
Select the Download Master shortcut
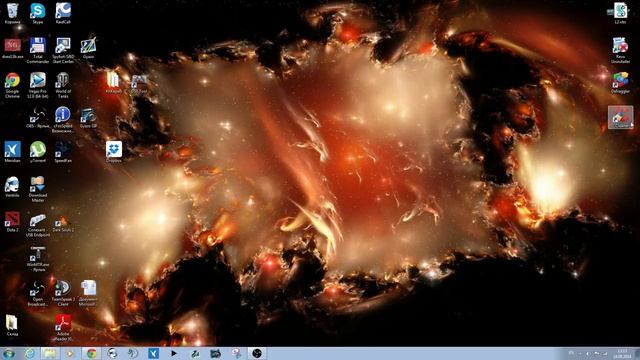click(38, 189)
